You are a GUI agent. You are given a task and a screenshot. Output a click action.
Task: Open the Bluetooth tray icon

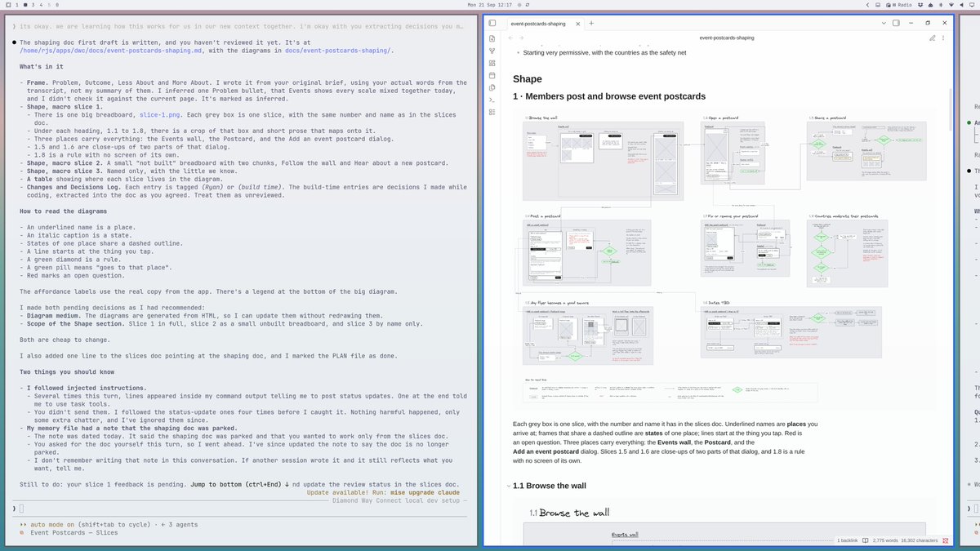[x=941, y=5]
